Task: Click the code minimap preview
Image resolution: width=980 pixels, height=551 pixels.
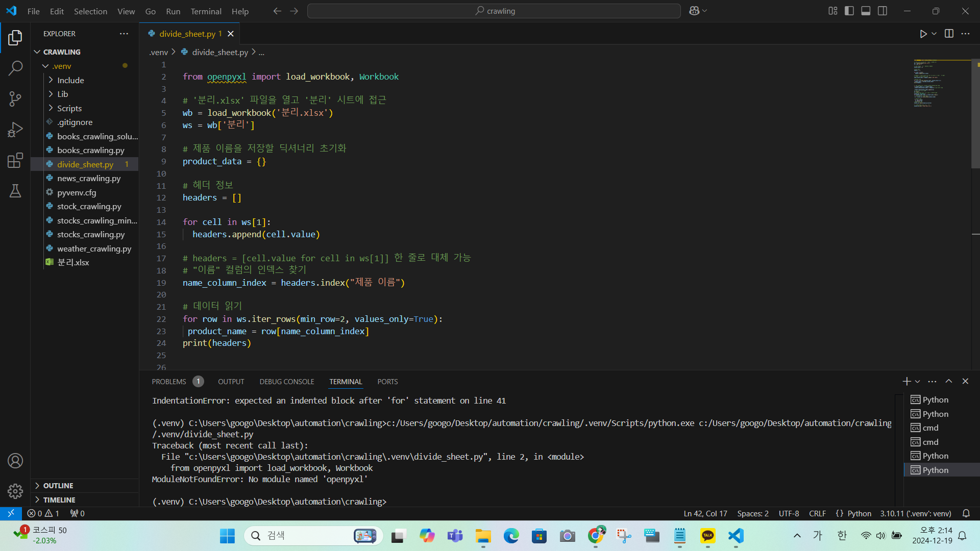Action: pyautogui.click(x=942, y=84)
